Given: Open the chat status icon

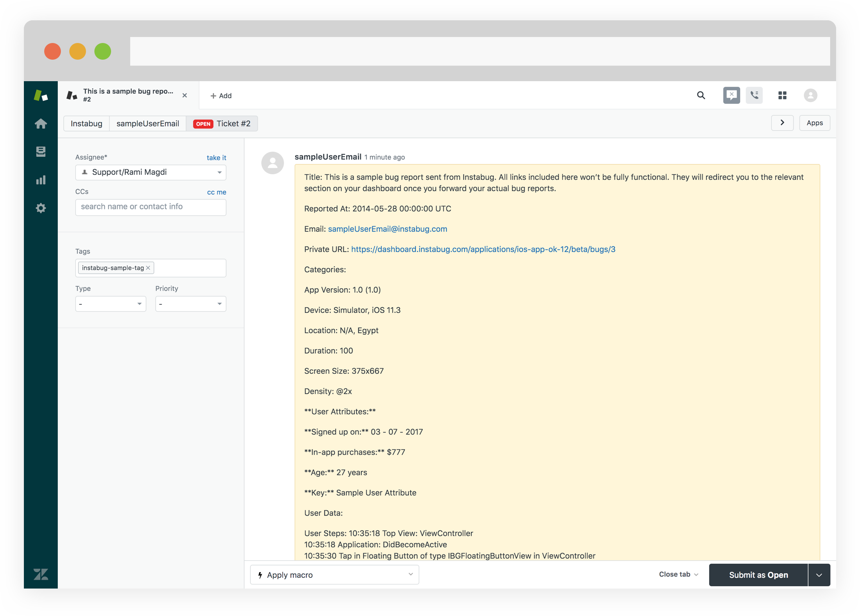Looking at the screenshot, I should (731, 95).
